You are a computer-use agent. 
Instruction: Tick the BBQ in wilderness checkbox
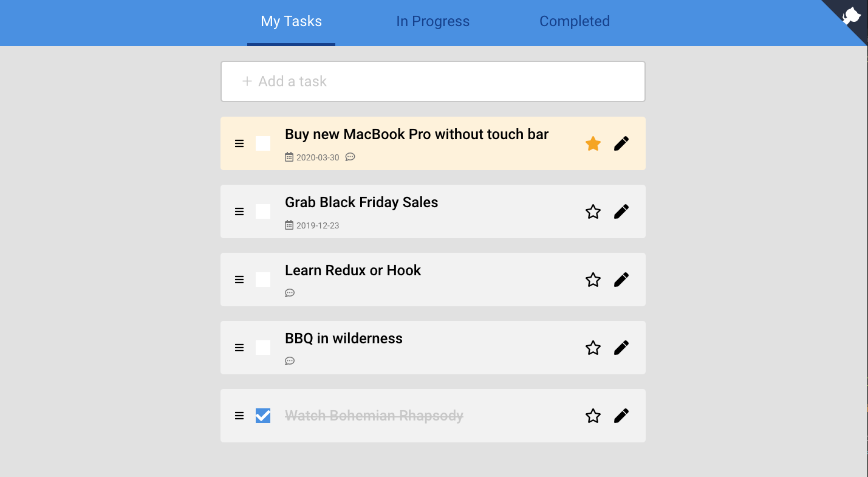pos(263,348)
